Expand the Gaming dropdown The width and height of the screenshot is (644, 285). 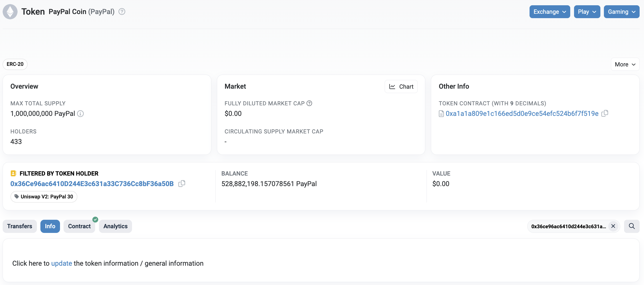tap(621, 12)
